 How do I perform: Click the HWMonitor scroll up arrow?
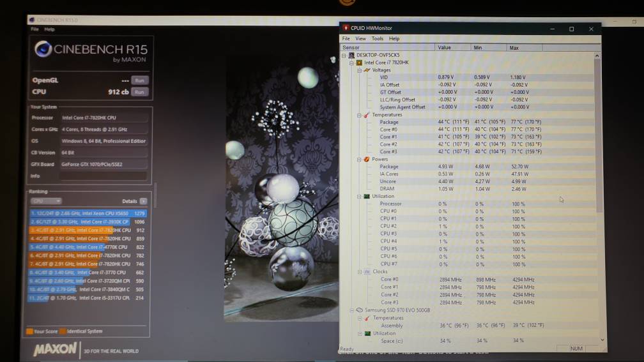(597, 56)
